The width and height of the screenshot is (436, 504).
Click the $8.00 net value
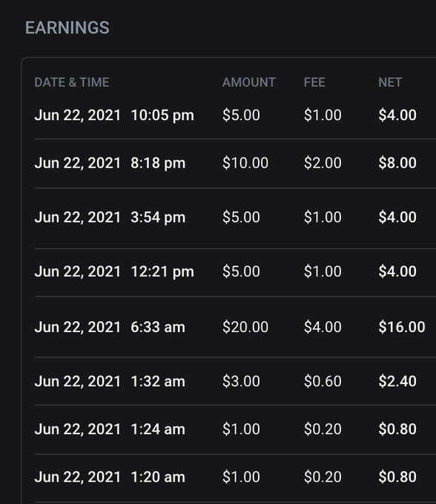(397, 163)
